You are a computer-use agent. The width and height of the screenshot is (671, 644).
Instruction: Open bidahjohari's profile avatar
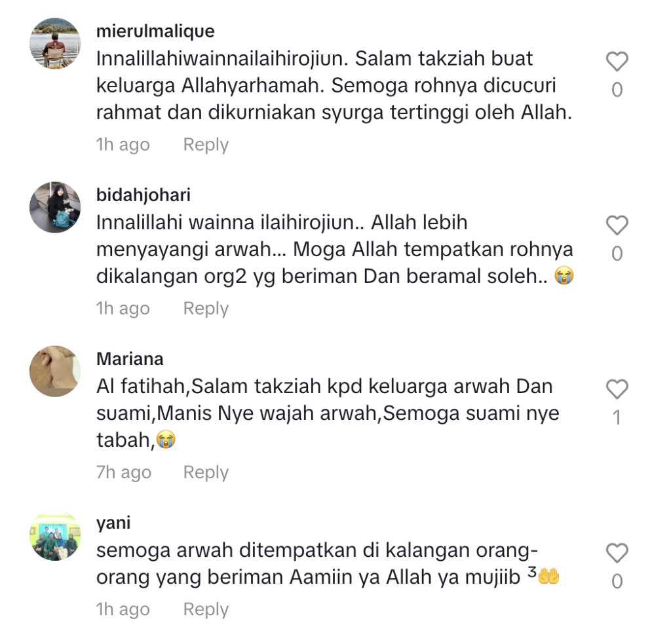[x=55, y=208]
